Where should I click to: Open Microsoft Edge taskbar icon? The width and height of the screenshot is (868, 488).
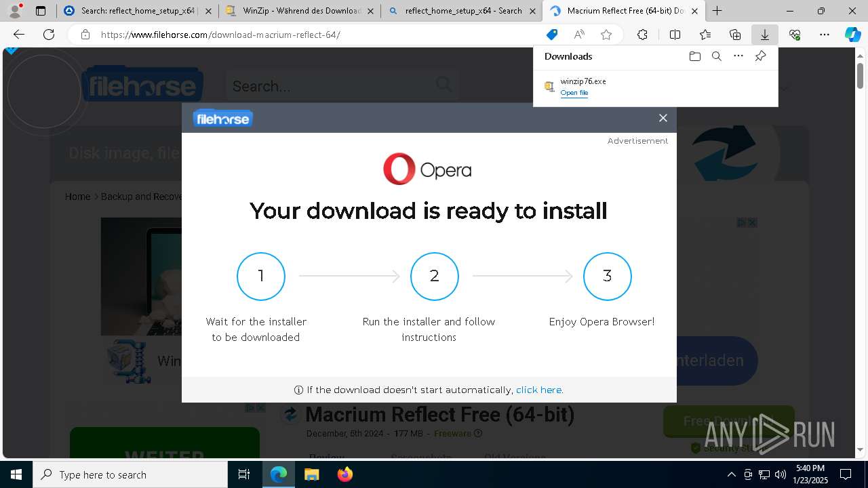tap(279, 474)
